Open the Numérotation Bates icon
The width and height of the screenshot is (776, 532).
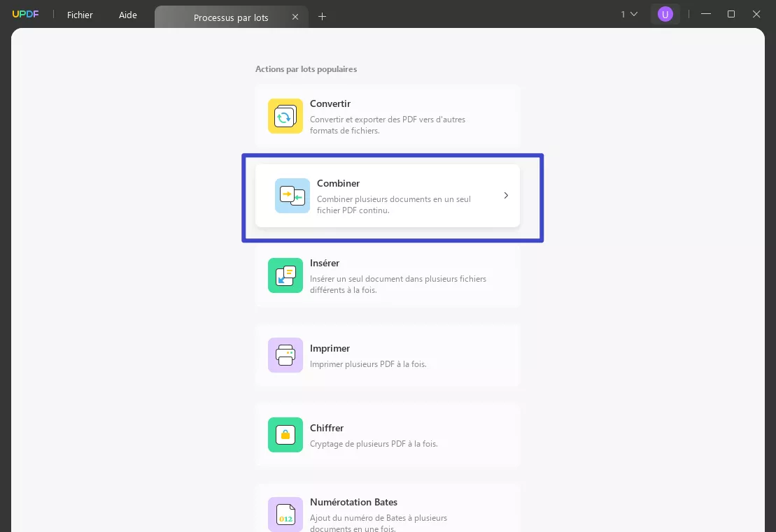click(x=285, y=515)
